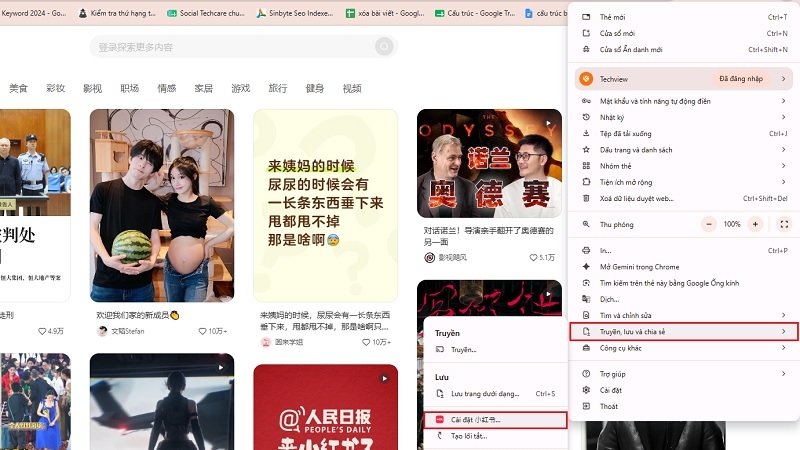Select the 影视 category tab

[x=92, y=88]
